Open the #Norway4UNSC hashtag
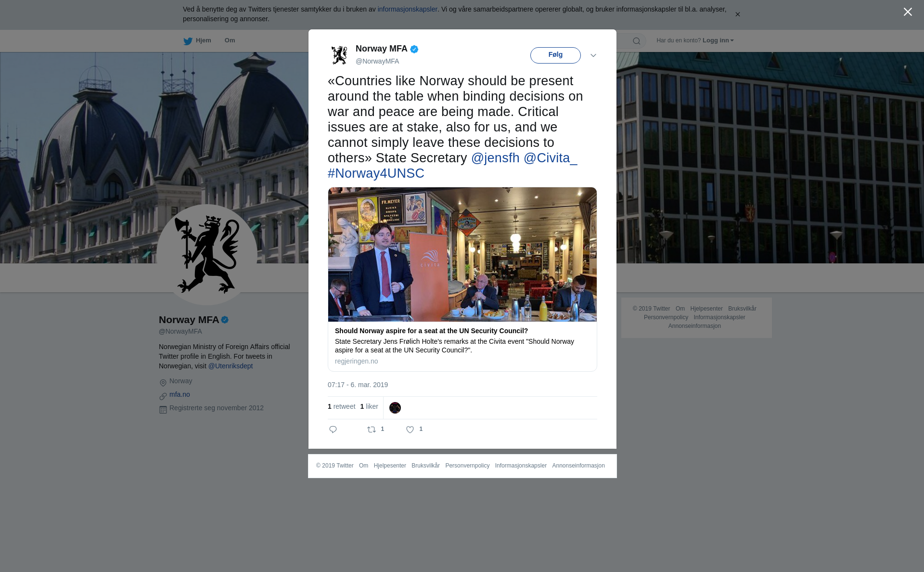 point(376,173)
